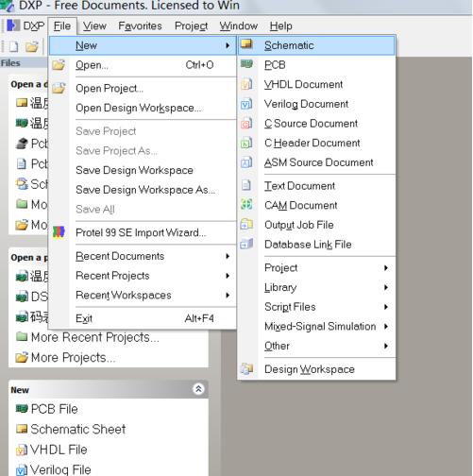Click the Open Project folder icon

coord(59,88)
